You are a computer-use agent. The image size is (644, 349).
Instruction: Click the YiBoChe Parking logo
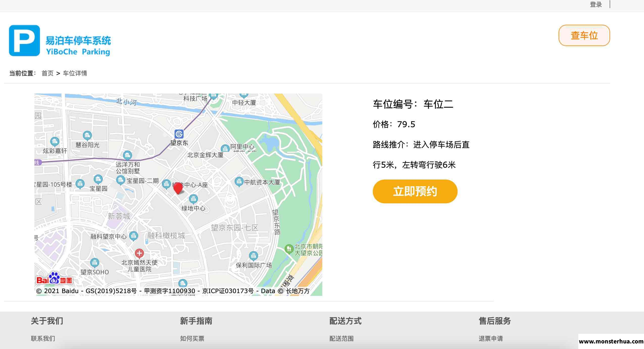coord(60,40)
